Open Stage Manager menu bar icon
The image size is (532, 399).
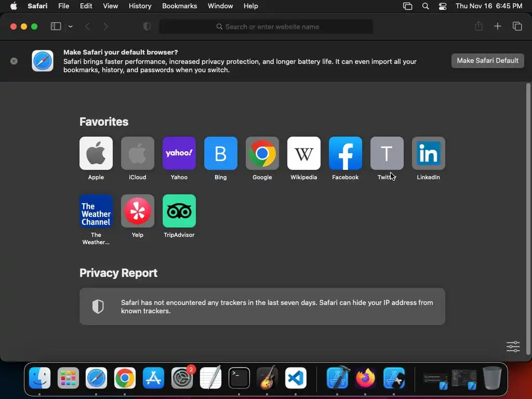(x=407, y=6)
